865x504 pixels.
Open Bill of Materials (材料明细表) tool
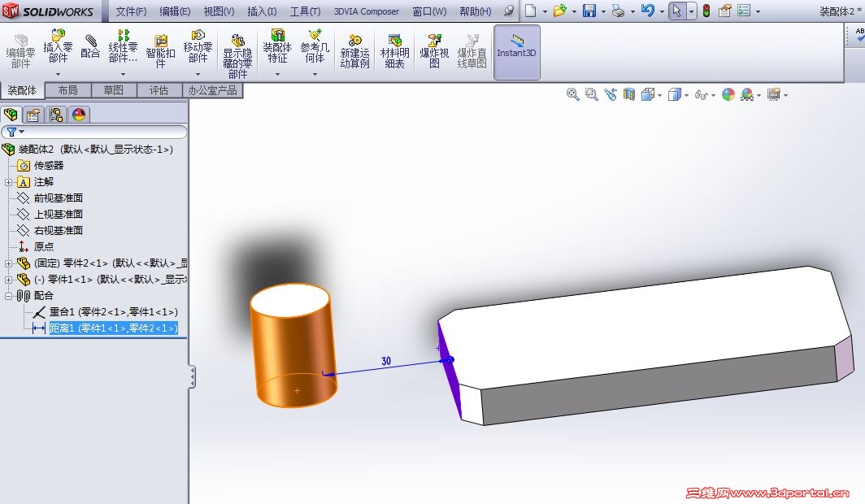394,51
